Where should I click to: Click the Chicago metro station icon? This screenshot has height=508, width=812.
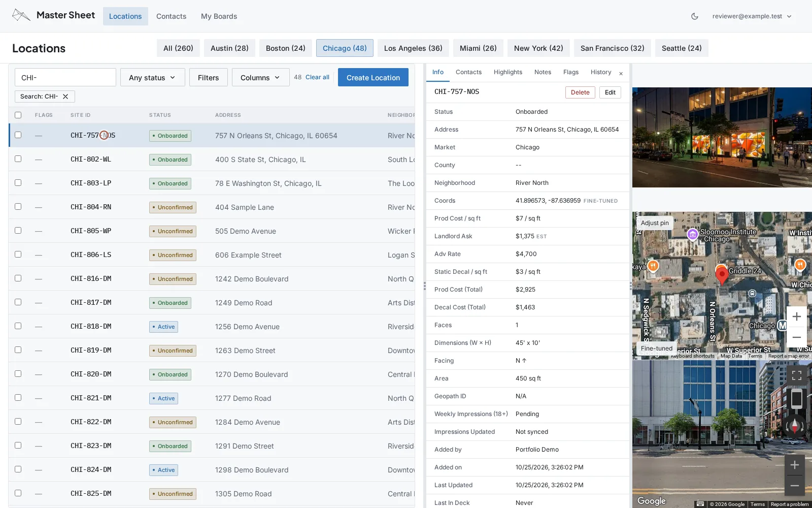pyautogui.click(x=783, y=325)
